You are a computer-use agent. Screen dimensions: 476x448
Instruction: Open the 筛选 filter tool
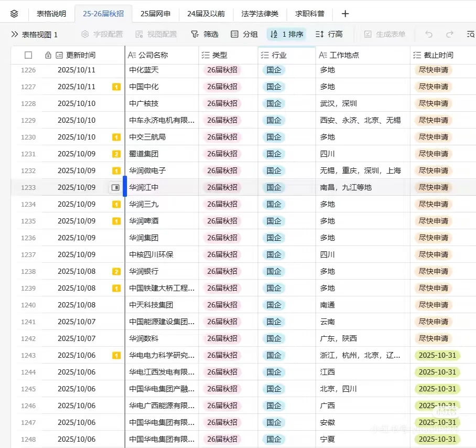point(204,34)
